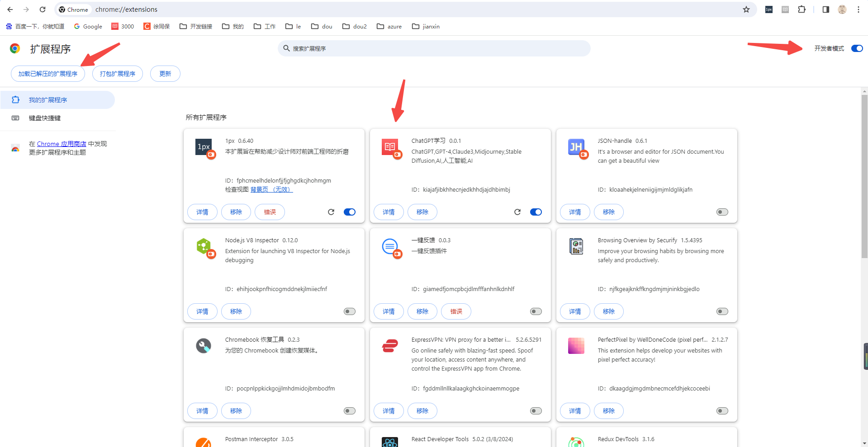The width and height of the screenshot is (868, 447).
Task: Go back with browser back arrow
Action: (x=10, y=9)
